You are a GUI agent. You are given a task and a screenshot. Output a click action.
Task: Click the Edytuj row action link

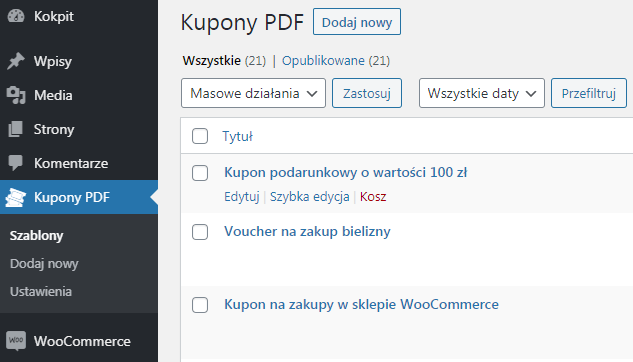pos(242,197)
